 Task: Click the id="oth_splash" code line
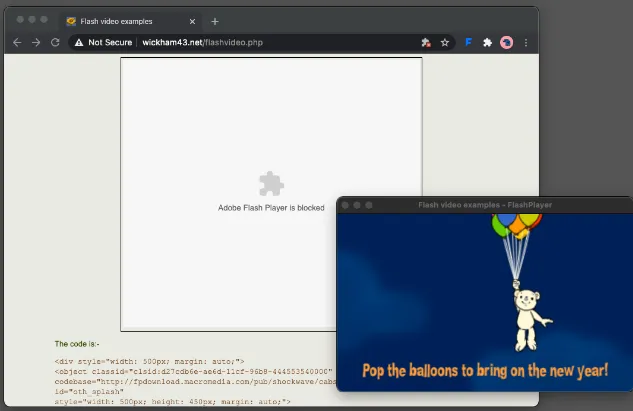click(x=89, y=392)
